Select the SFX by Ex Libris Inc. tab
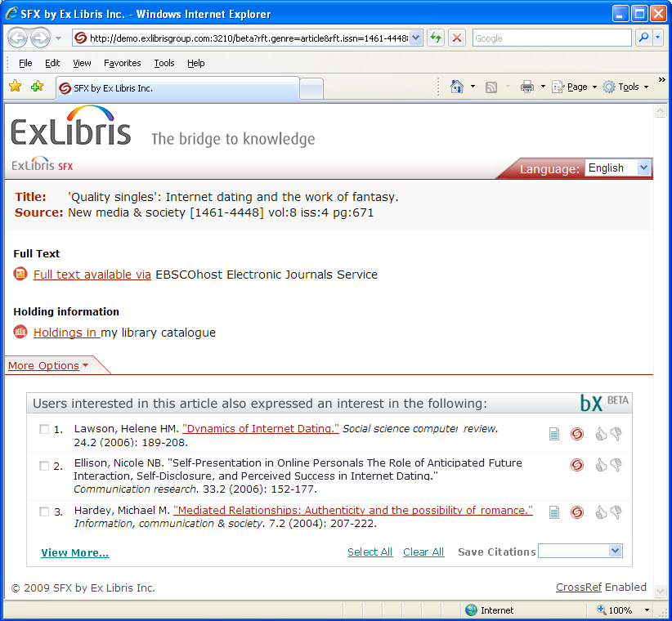Image resolution: width=672 pixels, height=621 pixels. pyautogui.click(x=177, y=88)
